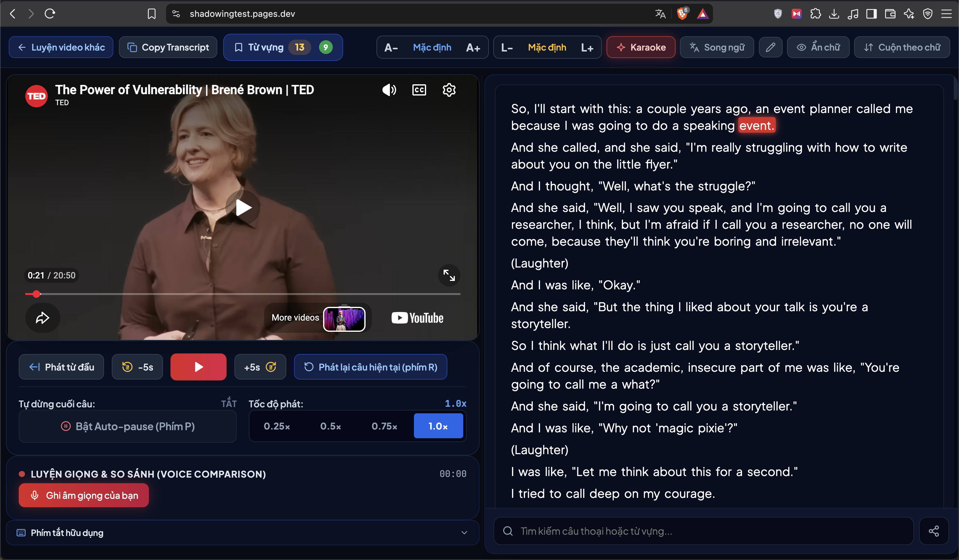
Task: Decrease font size with A−
Action: coord(391,47)
